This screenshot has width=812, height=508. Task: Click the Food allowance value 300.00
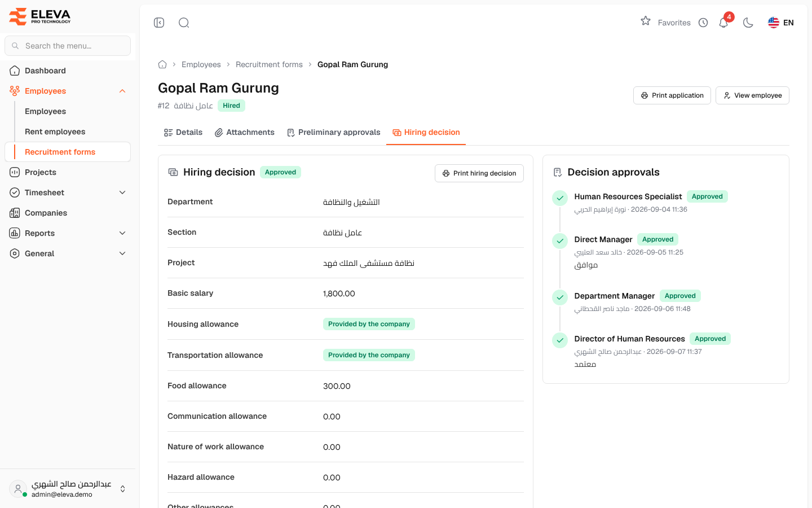pyautogui.click(x=337, y=386)
